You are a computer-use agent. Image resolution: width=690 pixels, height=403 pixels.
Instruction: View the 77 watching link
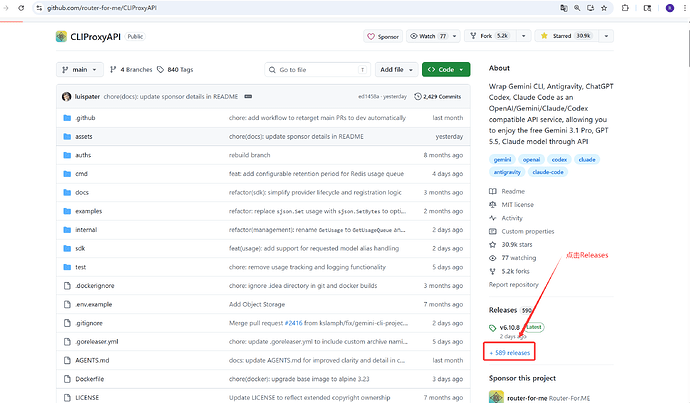click(513, 258)
